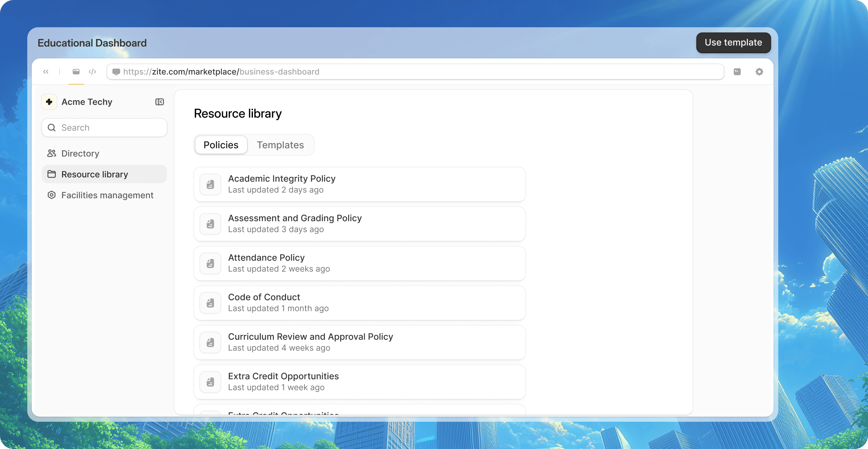Click the Acme Techy workspace logo
The image size is (868, 449).
click(49, 102)
